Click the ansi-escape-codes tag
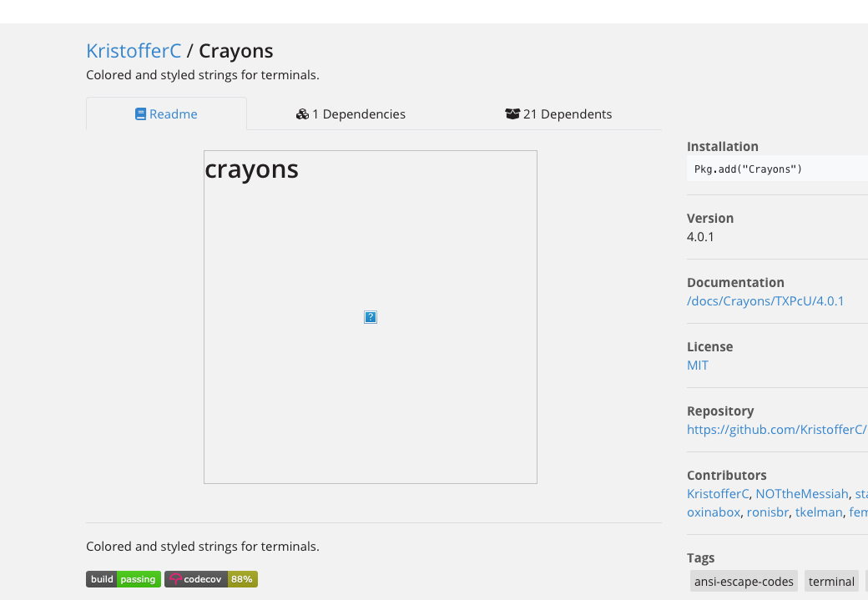Viewport: 868px width, 600px height. coord(743,581)
